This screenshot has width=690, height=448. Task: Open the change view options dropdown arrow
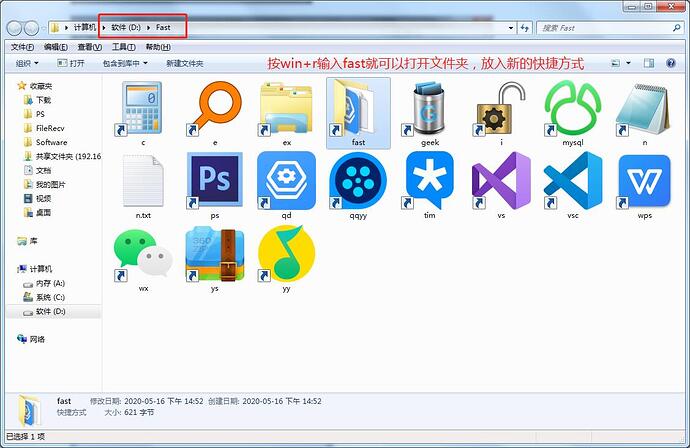point(628,63)
